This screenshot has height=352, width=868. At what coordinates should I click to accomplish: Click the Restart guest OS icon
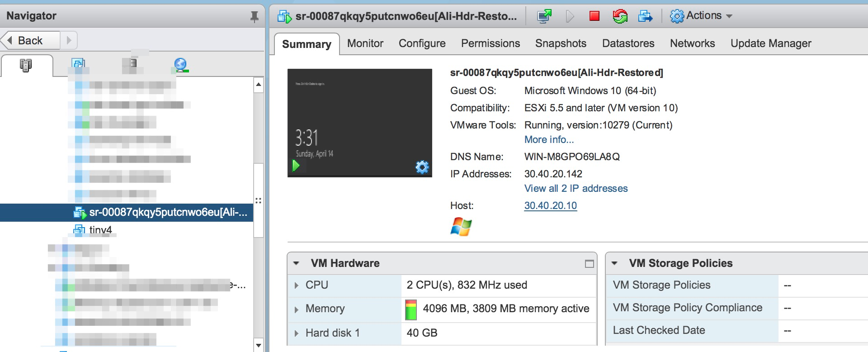[620, 16]
